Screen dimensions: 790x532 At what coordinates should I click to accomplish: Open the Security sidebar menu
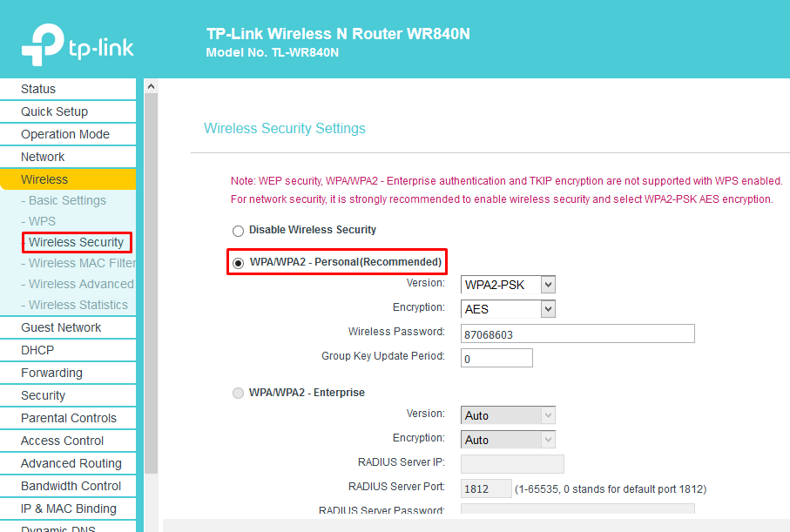click(x=68, y=395)
